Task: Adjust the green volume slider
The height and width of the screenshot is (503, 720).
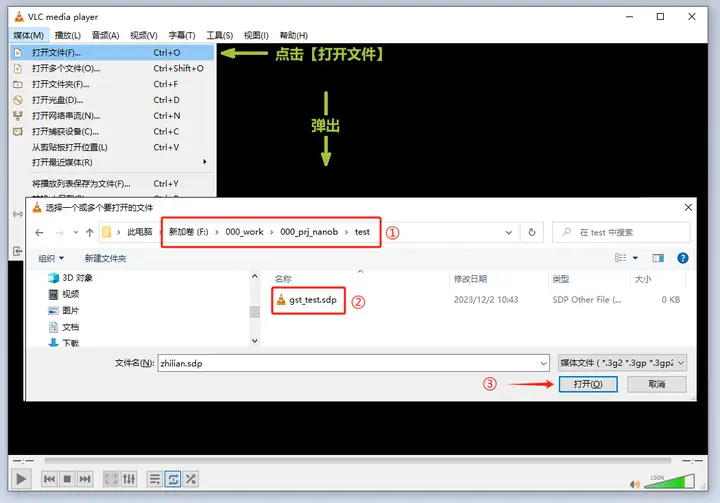Action: [x=670, y=481]
